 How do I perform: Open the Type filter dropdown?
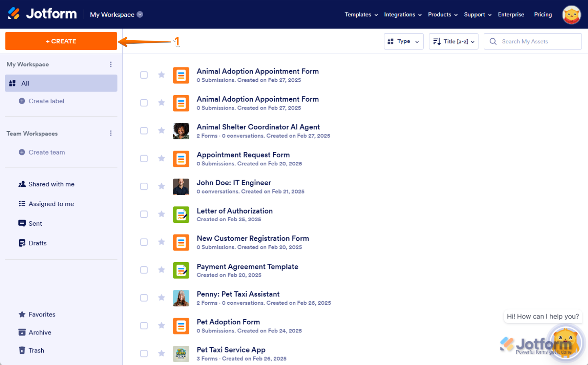[x=403, y=41]
